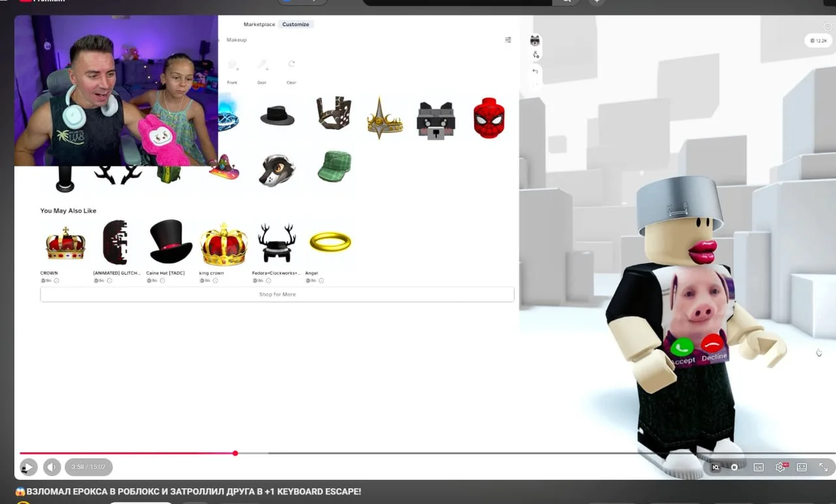The image size is (836, 504).
Task: Play the video with the play button
Action: tap(28, 467)
